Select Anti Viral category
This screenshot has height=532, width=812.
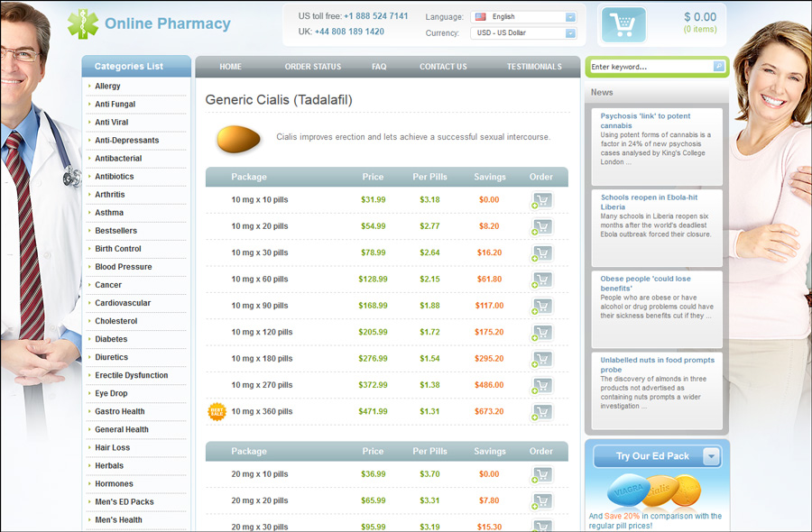click(111, 122)
